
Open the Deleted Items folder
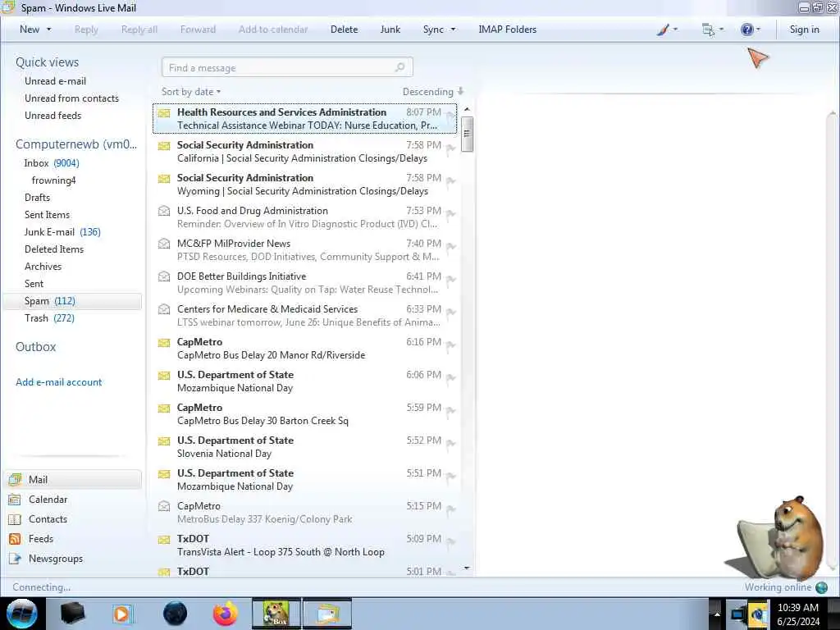[54, 249]
